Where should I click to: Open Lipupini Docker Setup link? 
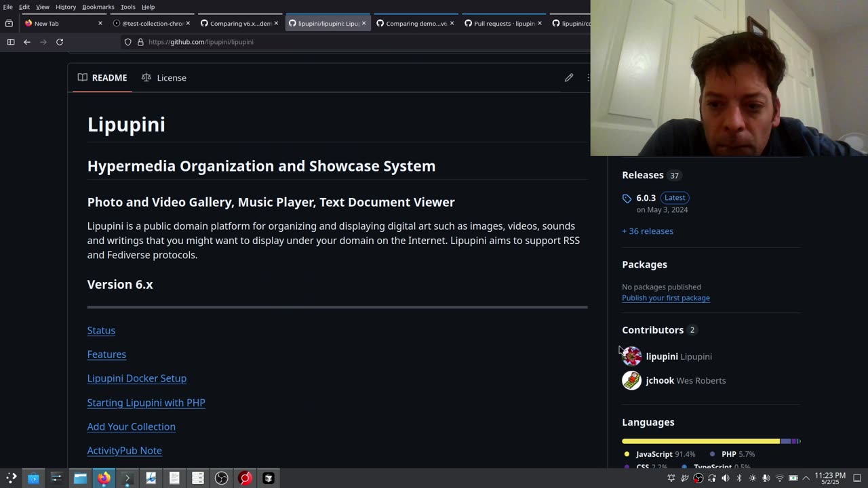pyautogui.click(x=137, y=378)
